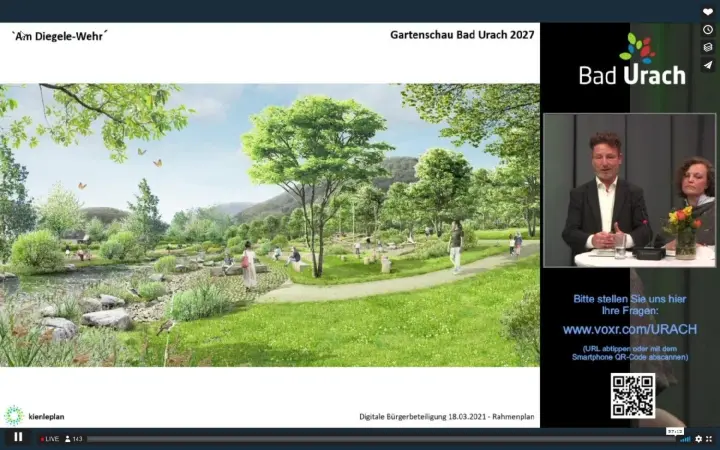Screen dimensions: 720x450
Task: Click 'Gartenschau Bad Urach 2027' title
Action: [x=461, y=35]
